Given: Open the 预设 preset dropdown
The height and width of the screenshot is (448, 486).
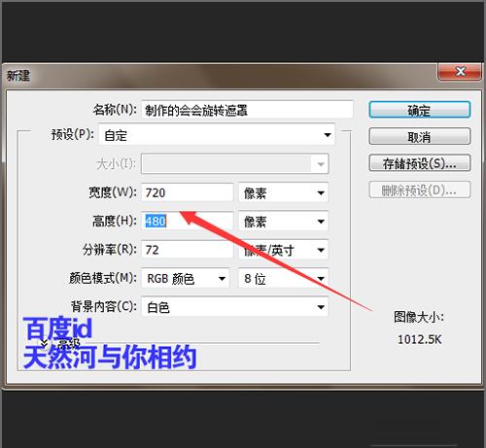Looking at the screenshot, I should tap(217, 134).
